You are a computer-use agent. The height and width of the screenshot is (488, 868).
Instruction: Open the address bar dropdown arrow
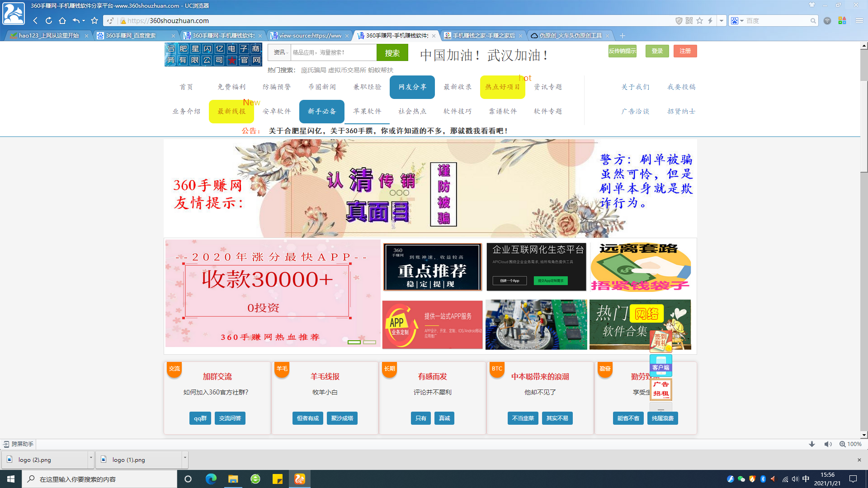pyautogui.click(x=722, y=21)
